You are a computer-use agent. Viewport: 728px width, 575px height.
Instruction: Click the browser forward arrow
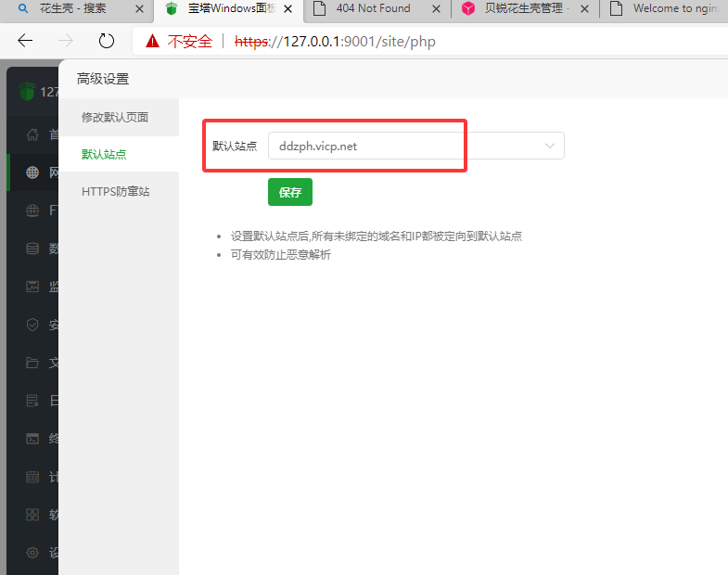(x=66, y=41)
